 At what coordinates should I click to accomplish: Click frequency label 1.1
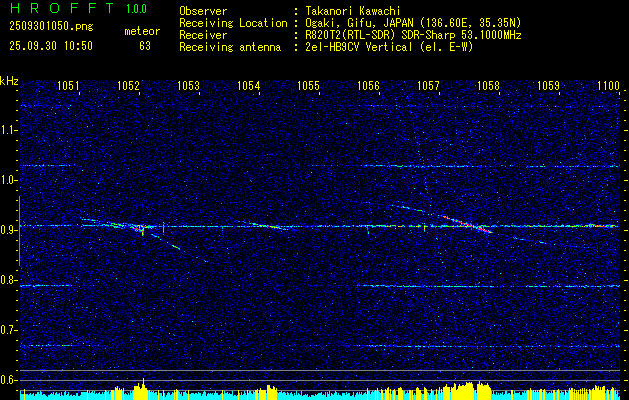pos(7,130)
